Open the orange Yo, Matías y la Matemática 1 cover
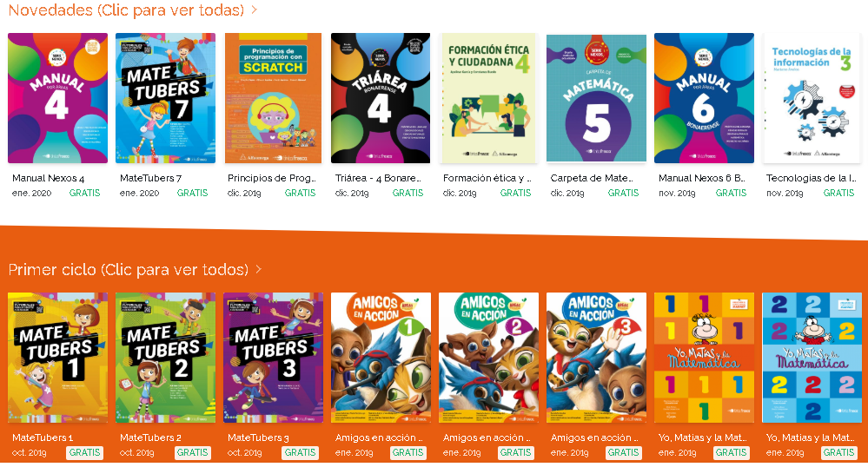 tap(704, 358)
